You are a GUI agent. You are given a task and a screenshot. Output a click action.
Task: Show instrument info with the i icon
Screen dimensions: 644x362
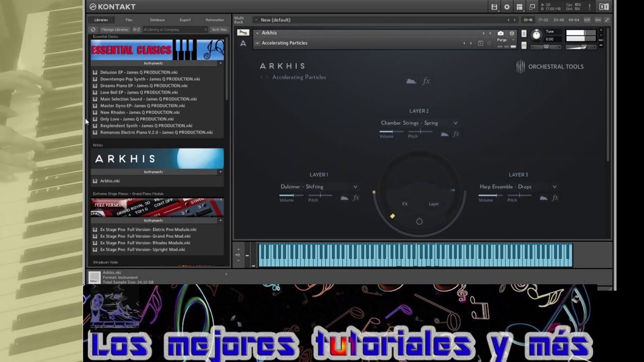coord(512,33)
